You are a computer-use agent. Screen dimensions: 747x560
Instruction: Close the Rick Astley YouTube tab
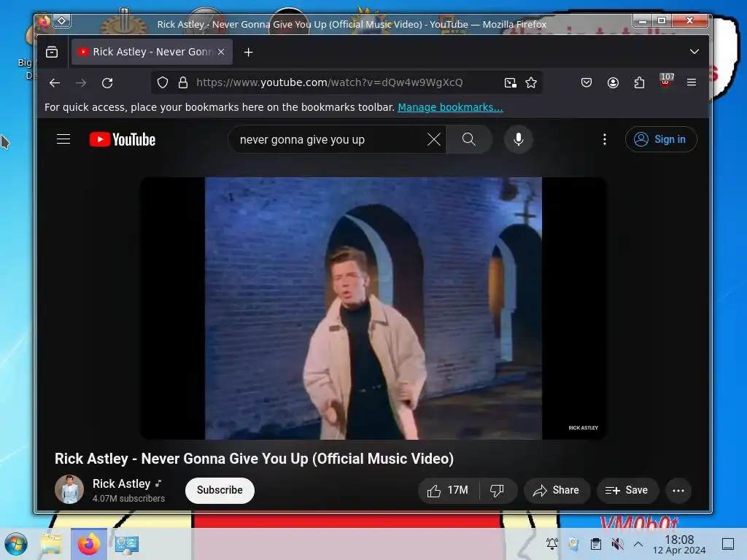pos(221,52)
